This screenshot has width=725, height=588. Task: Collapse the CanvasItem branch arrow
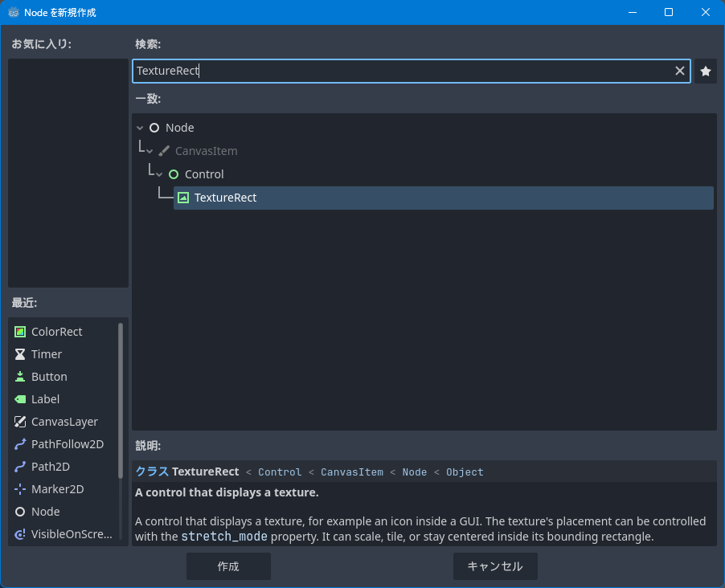tap(150, 151)
